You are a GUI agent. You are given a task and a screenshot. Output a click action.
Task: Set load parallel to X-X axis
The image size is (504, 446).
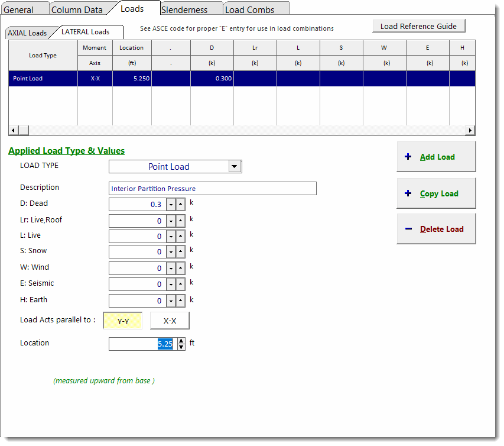(170, 321)
